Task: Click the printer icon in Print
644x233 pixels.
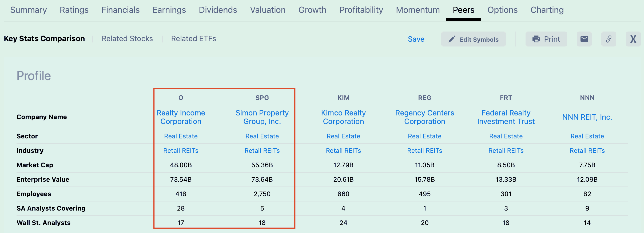Action: point(536,39)
